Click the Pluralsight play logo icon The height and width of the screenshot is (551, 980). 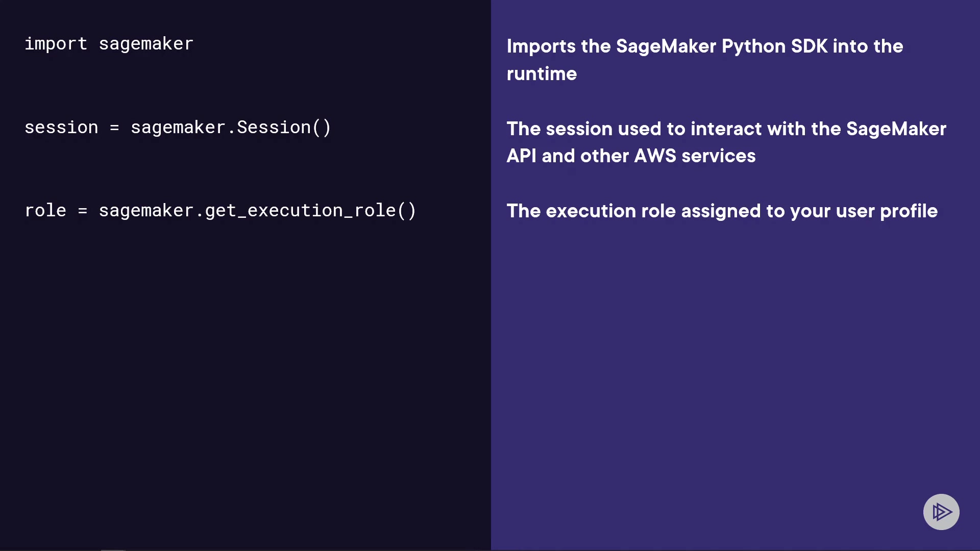pyautogui.click(x=941, y=512)
